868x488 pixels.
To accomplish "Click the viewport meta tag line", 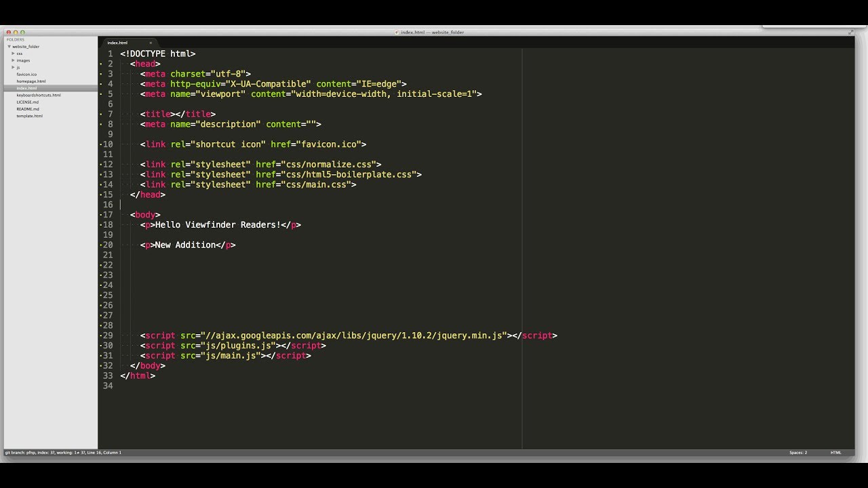I will 311,94.
